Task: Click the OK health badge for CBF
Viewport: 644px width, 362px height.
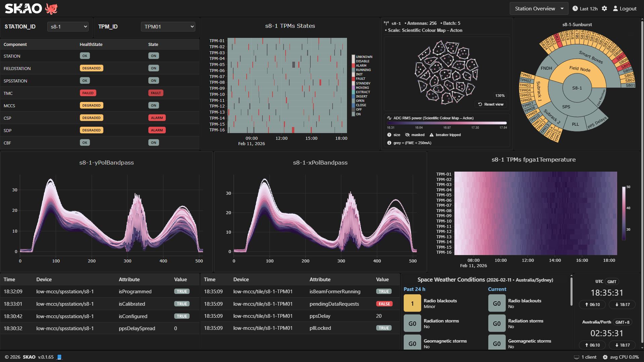Action: 85,142
